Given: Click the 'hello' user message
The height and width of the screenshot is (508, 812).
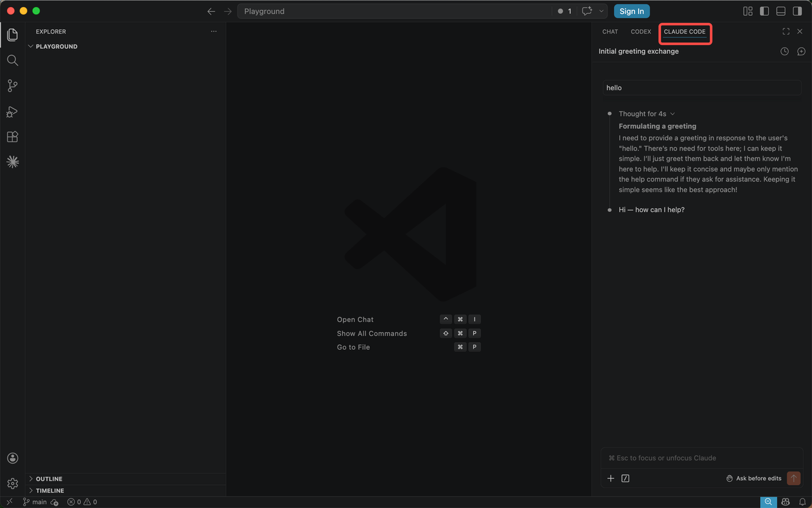Looking at the screenshot, I should pos(702,88).
